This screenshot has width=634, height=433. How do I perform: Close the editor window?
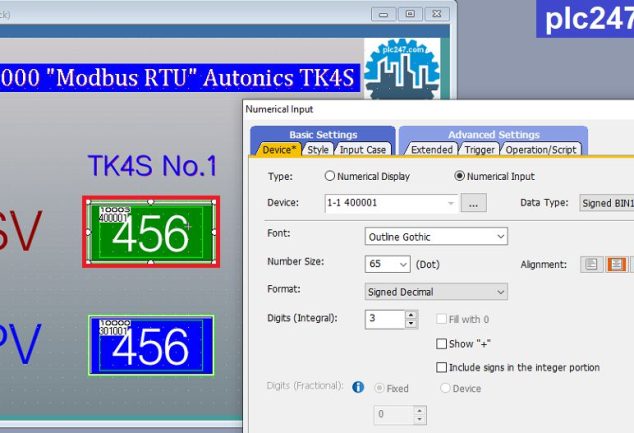pos(437,14)
